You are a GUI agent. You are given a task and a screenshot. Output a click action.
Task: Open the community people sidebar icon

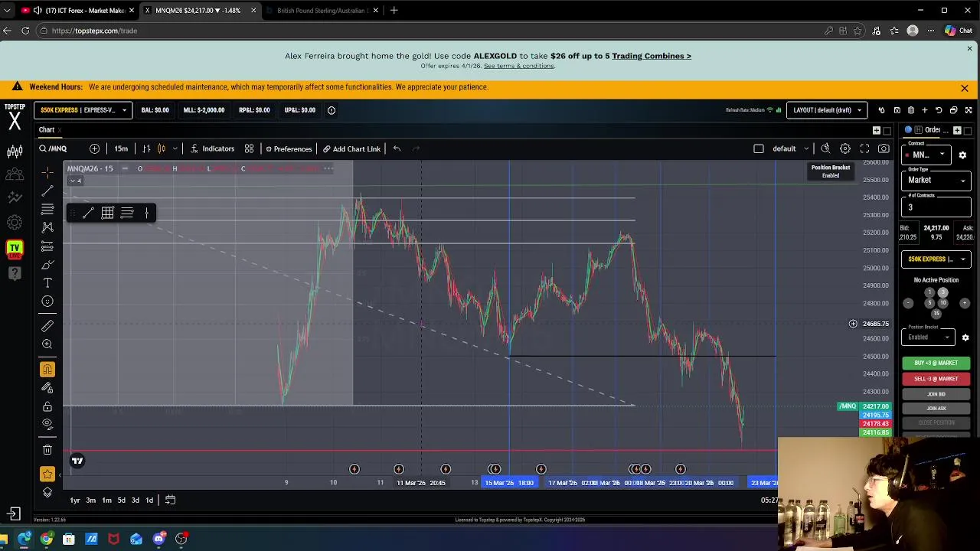(x=15, y=174)
